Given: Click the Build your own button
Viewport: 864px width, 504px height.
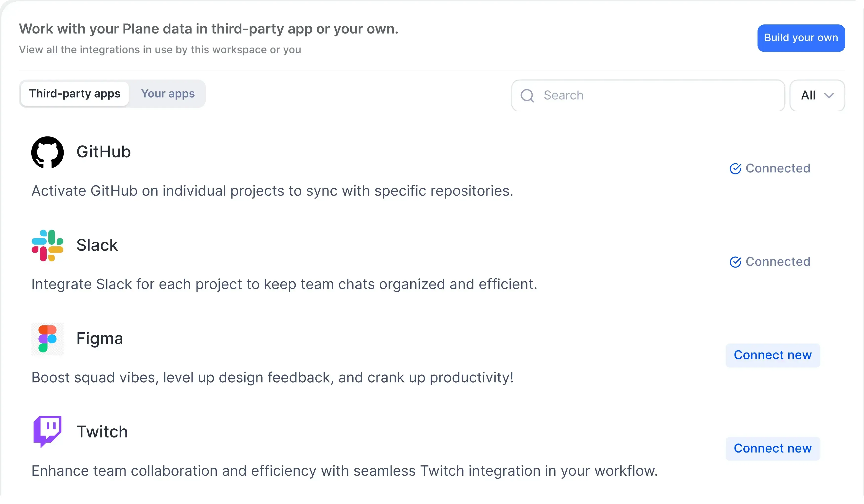Looking at the screenshot, I should (801, 38).
